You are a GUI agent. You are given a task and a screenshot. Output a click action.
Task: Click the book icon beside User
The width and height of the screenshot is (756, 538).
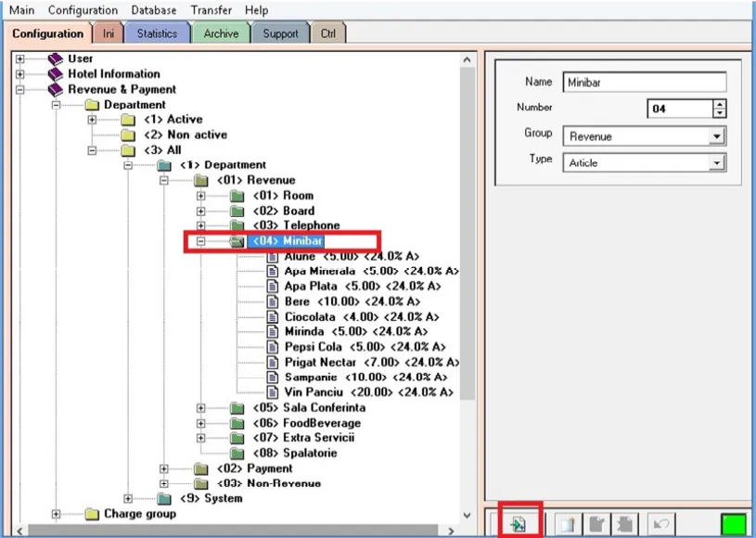click(x=56, y=58)
